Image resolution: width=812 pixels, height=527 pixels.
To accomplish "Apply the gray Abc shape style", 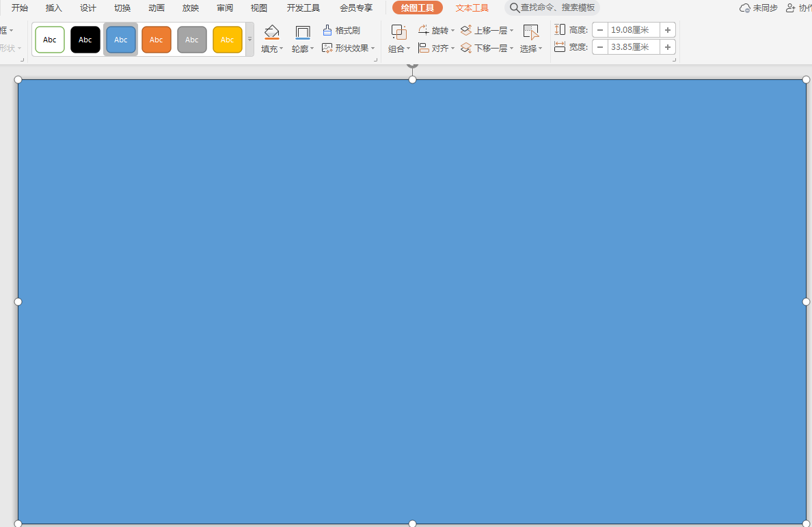I will click(191, 40).
